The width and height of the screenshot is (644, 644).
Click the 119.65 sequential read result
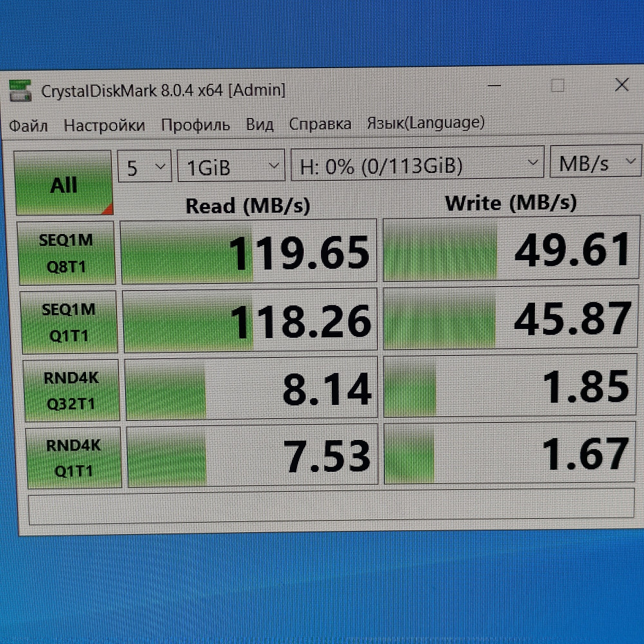pos(249,251)
